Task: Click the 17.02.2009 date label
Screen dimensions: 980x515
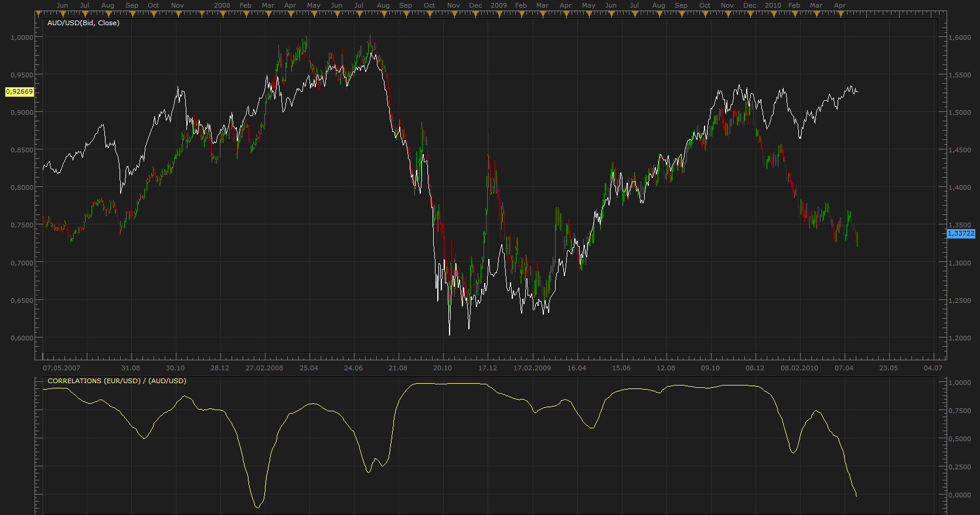Action: coord(532,368)
